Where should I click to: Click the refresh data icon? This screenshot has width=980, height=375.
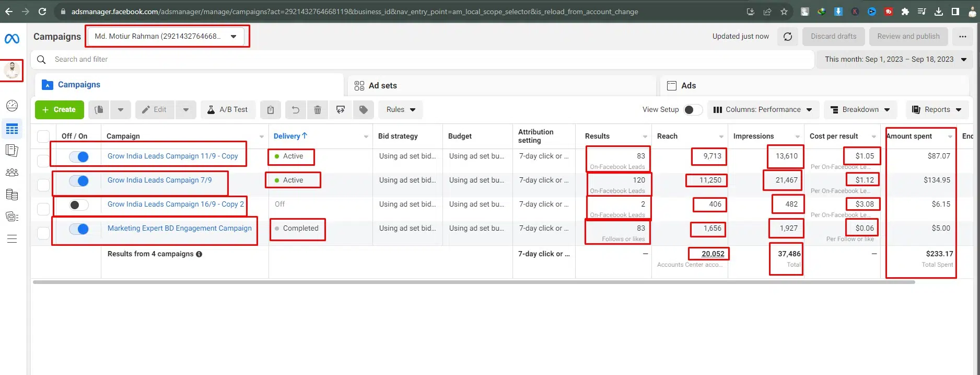pos(788,37)
